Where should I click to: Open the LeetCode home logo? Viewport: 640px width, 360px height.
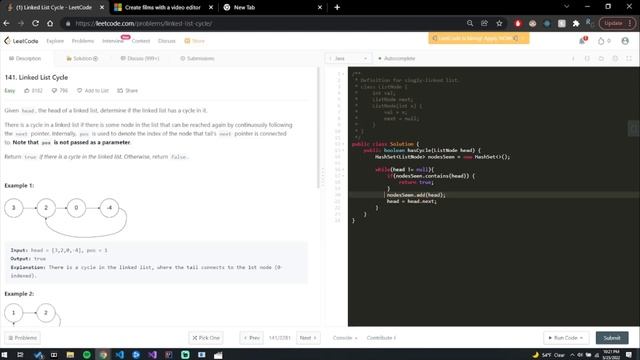(21, 41)
